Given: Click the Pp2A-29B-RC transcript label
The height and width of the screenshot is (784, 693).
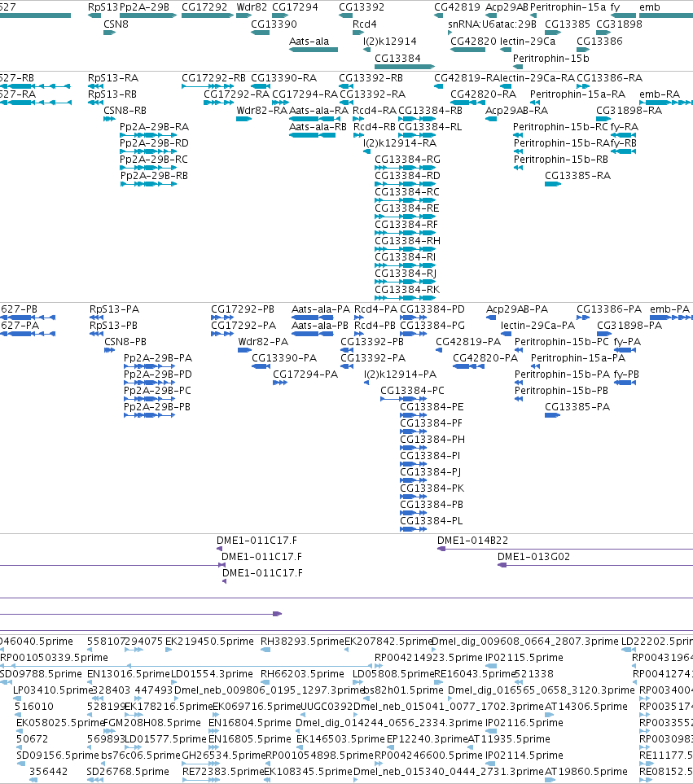Looking at the screenshot, I should [154, 159].
